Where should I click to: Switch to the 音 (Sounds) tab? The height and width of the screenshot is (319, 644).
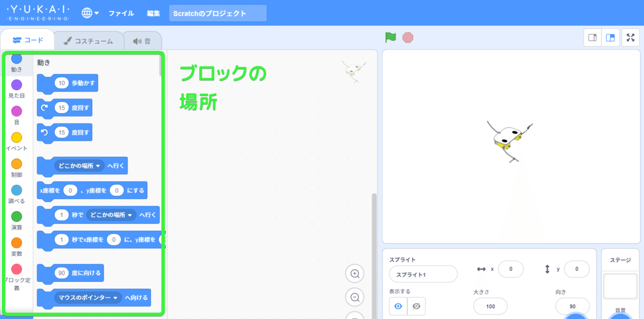tap(142, 39)
